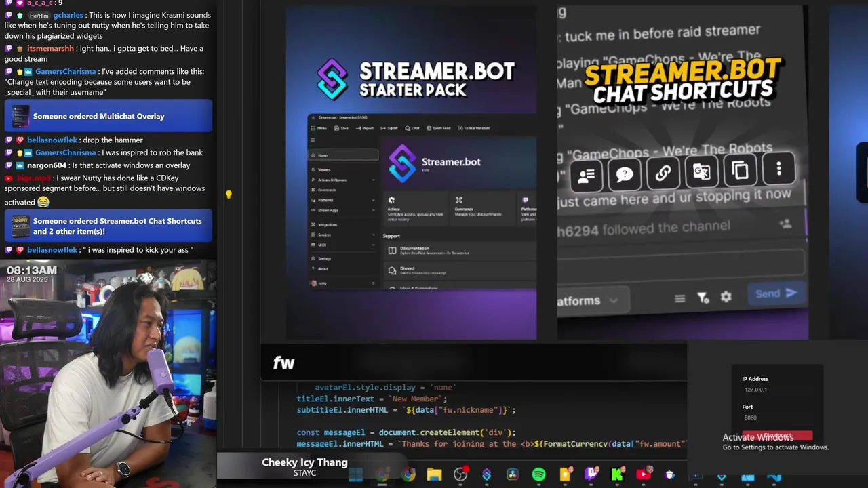868x488 pixels.
Task: Open Global Variables from the Streamer.bot toolbar
Action: (x=473, y=128)
